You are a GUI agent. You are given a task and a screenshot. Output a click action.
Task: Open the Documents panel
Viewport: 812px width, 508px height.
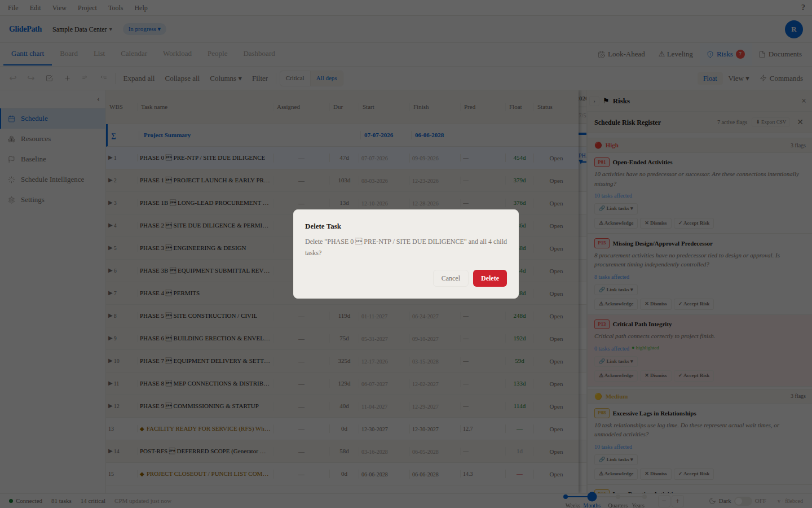780,54
